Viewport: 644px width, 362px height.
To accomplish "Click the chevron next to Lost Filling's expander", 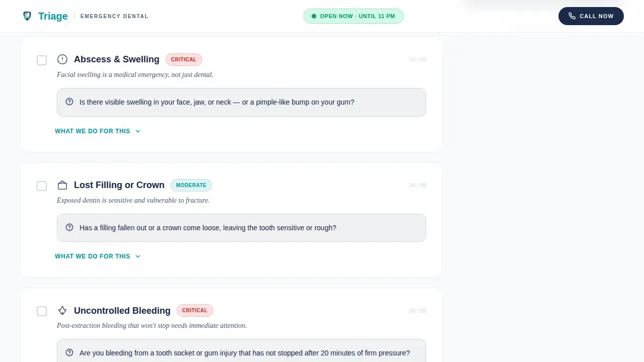I will (138, 256).
